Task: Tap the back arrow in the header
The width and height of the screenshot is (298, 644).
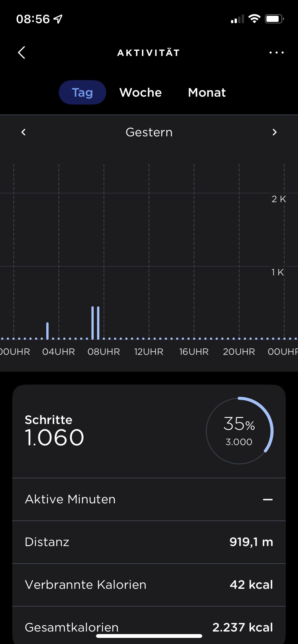Action: (22, 53)
